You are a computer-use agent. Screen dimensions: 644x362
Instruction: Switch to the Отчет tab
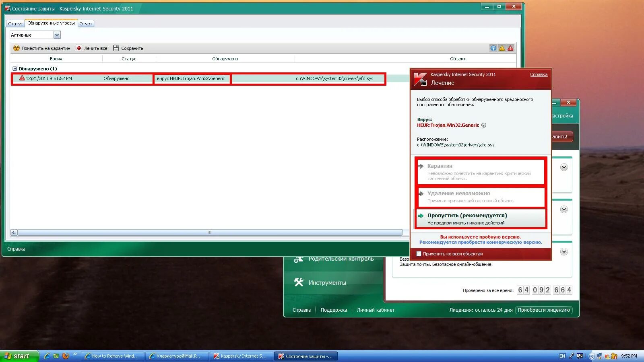tap(86, 24)
